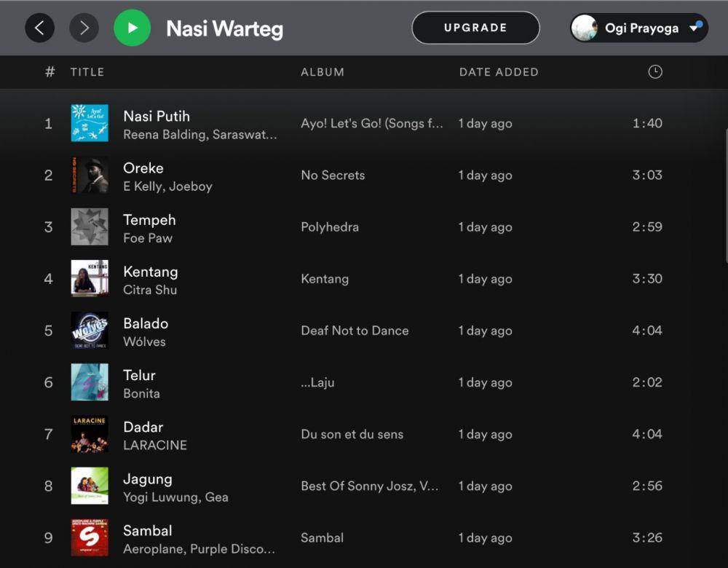Open artist link Wólves
Screen dimensions: 728x568
(144, 342)
